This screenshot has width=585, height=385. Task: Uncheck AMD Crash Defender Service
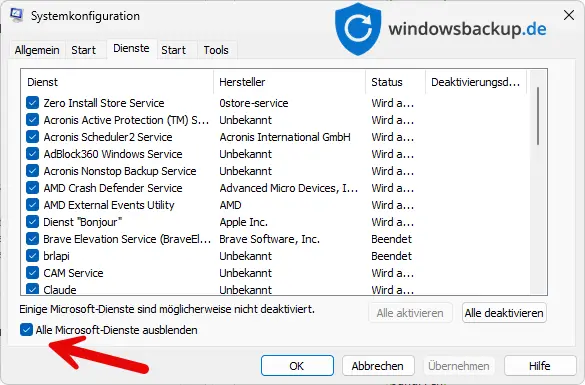coord(32,188)
